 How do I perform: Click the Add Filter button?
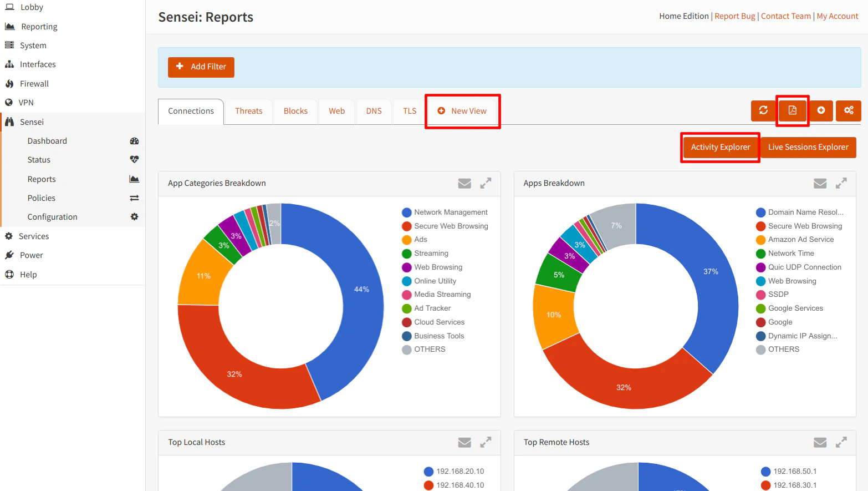(x=201, y=67)
